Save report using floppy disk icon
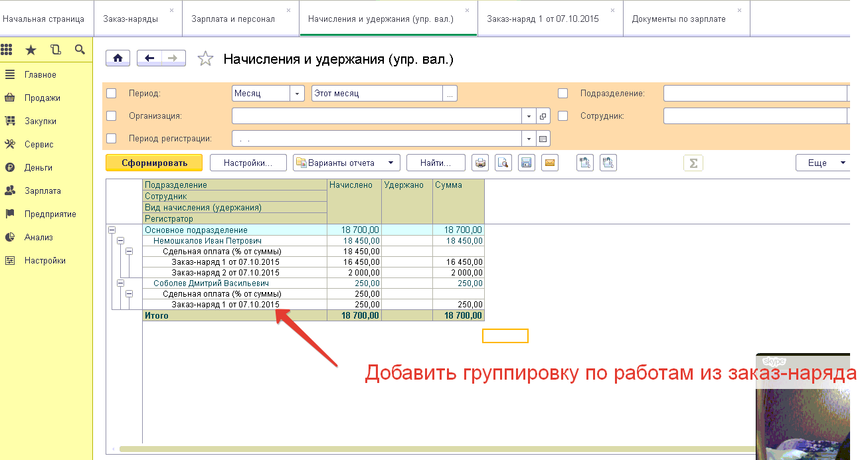Screen dimensions: 868x460 click(527, 163)
